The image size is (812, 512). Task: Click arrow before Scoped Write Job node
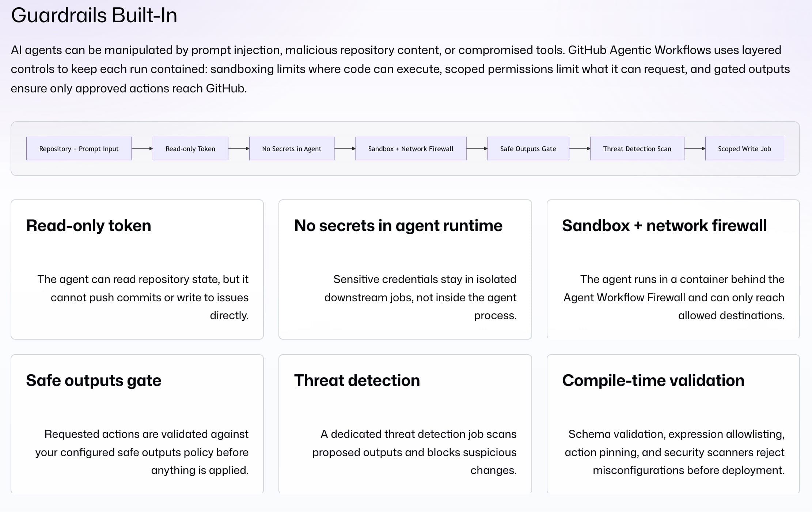point(695,149)
